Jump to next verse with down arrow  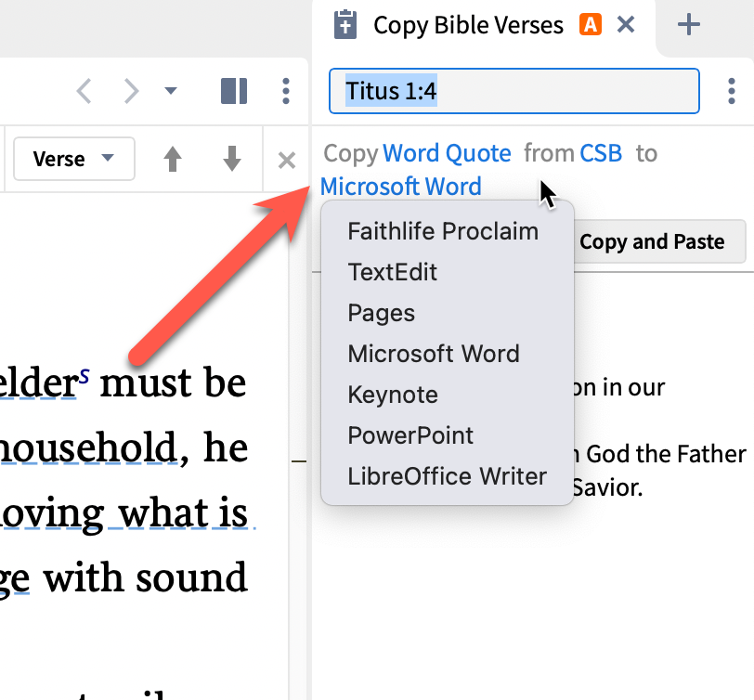coord(232,159)
